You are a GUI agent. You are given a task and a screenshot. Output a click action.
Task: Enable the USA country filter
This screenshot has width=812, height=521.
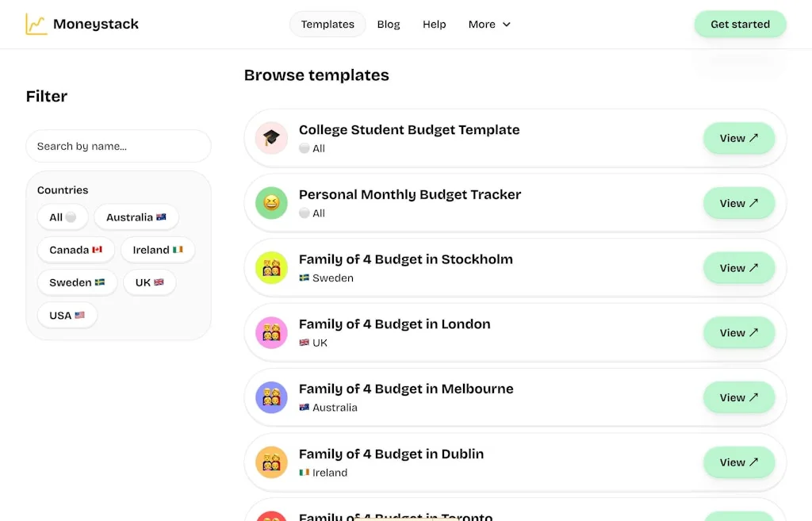pyautogui.click(x=67, y=315)
